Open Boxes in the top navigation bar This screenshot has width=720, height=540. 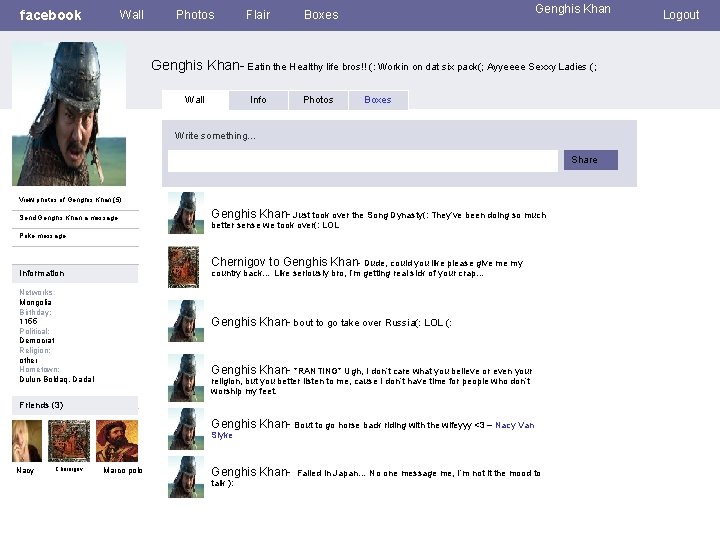point(321,15)
